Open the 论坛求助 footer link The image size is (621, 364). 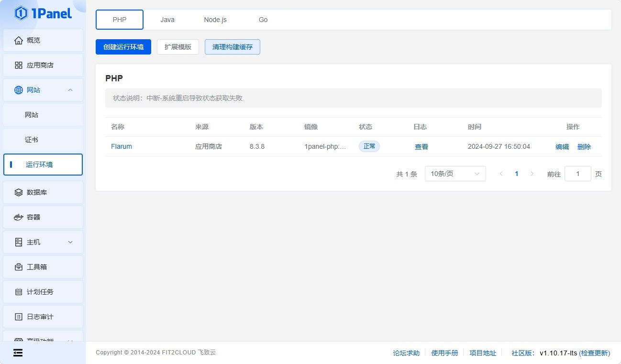coord(406,353)
